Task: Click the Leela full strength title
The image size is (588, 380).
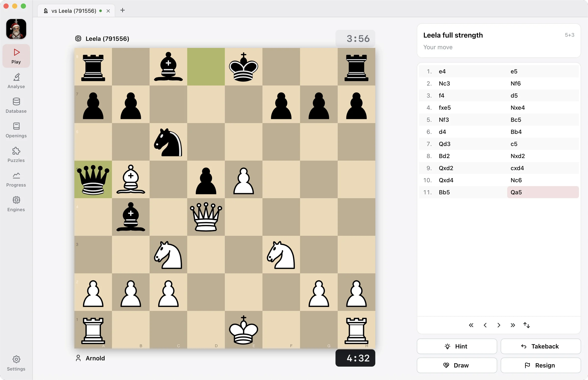Action: pyautogui.click(x=453, y=35)
